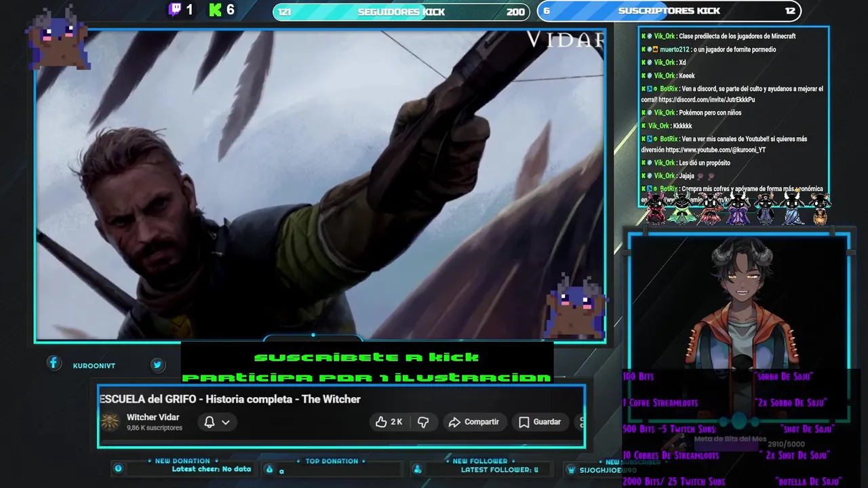Click the crown badge next to muerto212
Image resolution: width=868 pixels, height=488 pixels.
click(x=654, y=49)
